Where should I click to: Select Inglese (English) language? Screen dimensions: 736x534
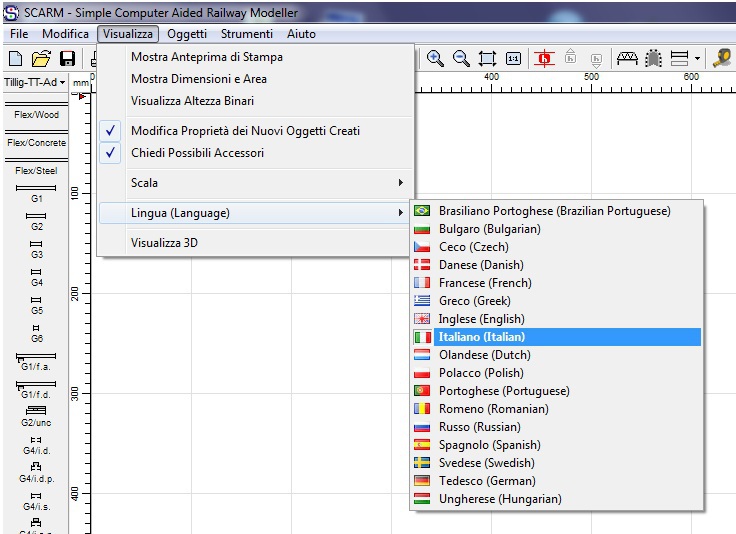point(557,319)
